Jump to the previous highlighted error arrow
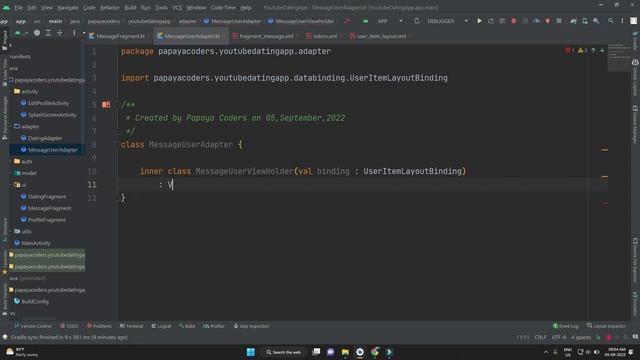The image size is (640, 360). [593, 50]
